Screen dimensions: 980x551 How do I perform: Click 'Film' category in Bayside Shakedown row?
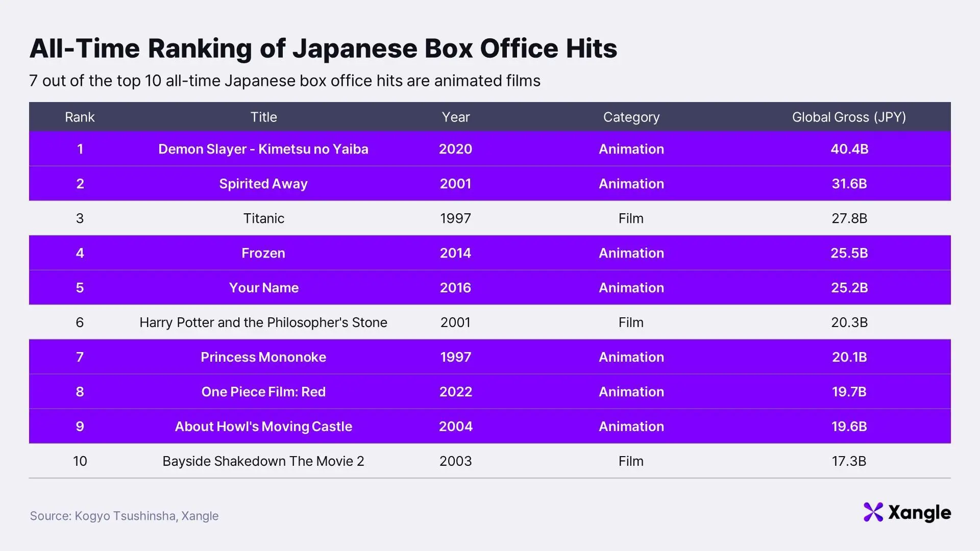coord(631,461)
